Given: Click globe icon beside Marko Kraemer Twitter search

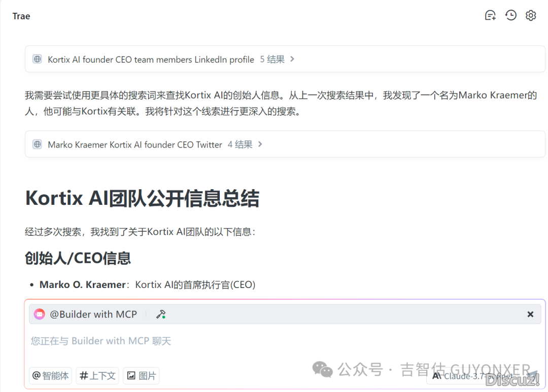Looking at the screenshot, I should (37, 145).
